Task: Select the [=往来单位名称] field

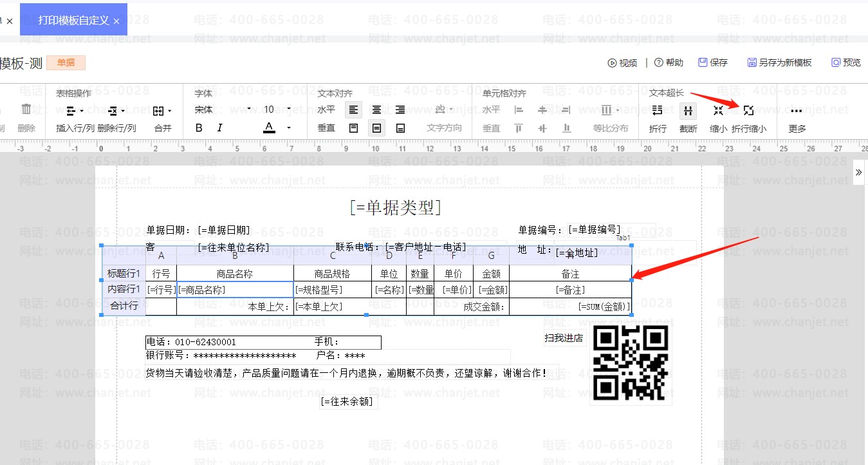Action: pyautogui.click(x=233, y=247)
